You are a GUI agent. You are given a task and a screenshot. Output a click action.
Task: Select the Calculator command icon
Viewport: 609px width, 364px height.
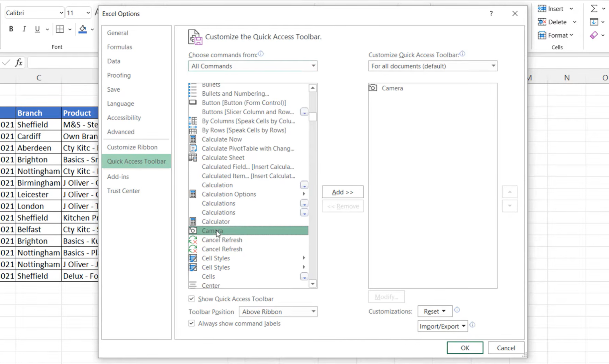(x=193, y=221)
